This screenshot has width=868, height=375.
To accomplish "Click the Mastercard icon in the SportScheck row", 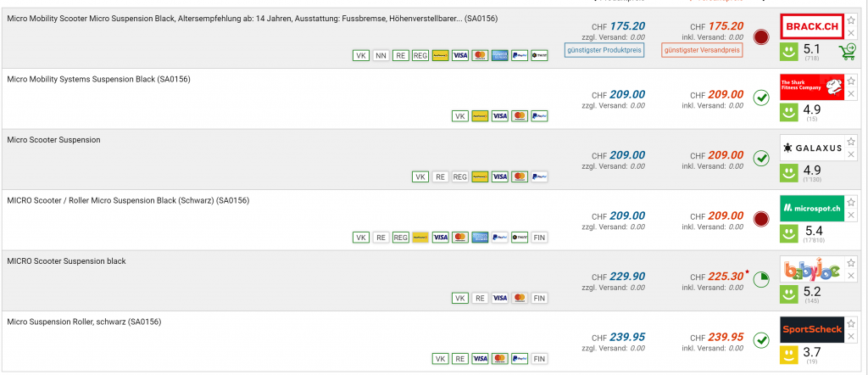I will [x=499, y=359].
